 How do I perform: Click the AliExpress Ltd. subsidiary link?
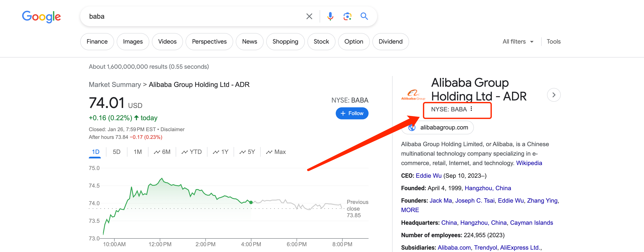click(x=520, y=247)
